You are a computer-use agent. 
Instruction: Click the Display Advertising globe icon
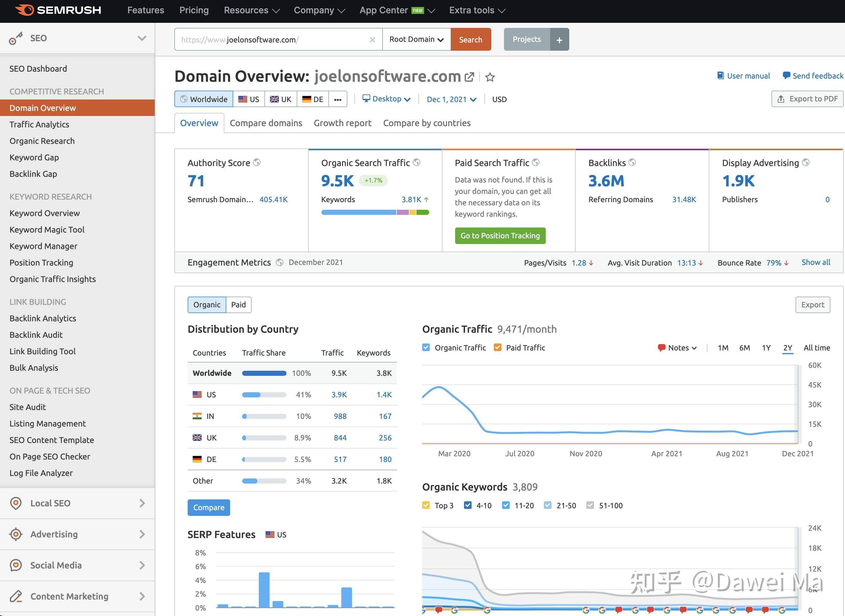[x=805, y=163]
